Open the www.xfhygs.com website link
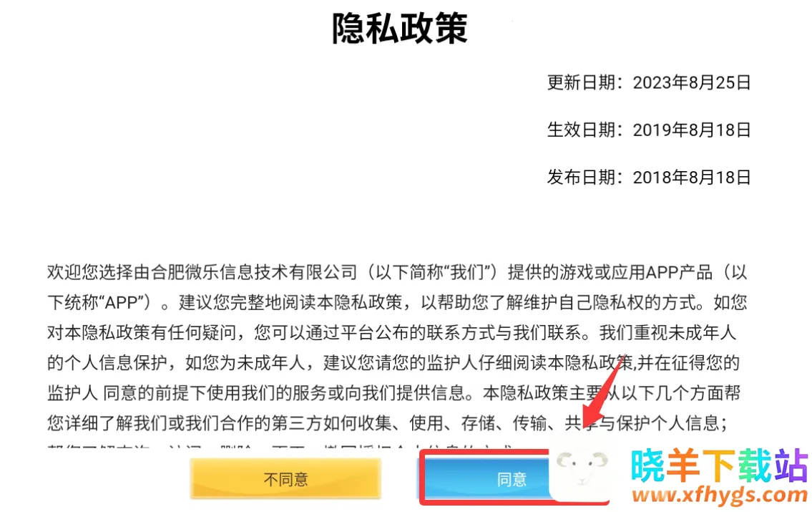The image size is (812, 512). coord(719,496)
